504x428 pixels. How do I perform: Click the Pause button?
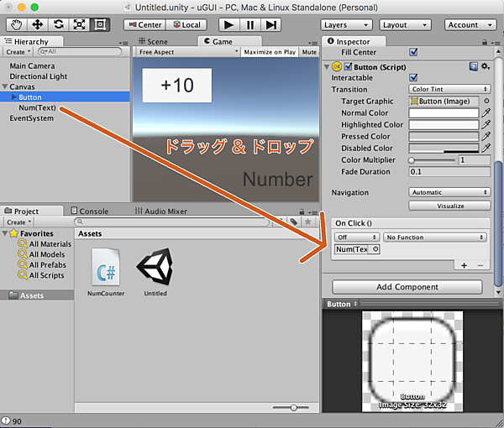(249, 25)
